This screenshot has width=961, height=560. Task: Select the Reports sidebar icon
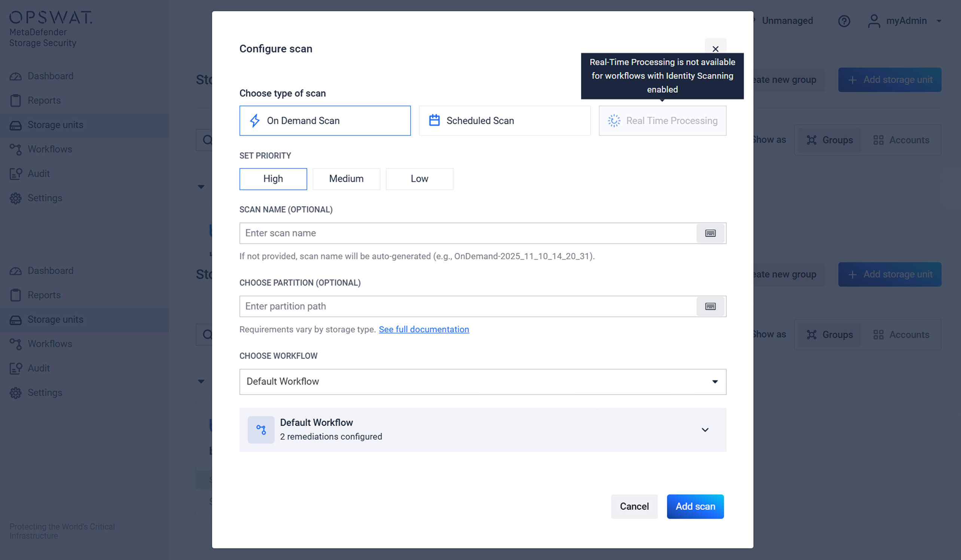pos(16,100)
